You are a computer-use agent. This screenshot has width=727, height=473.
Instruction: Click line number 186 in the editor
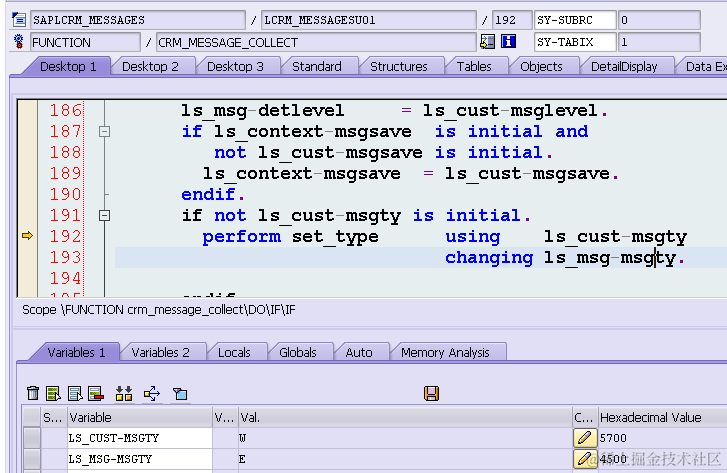65,110
